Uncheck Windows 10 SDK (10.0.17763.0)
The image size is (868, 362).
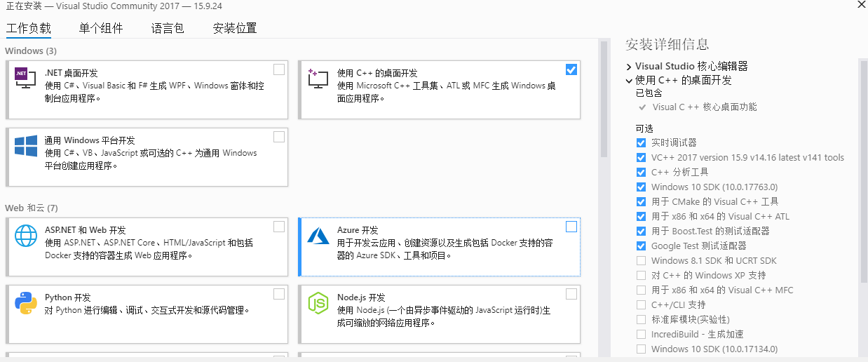(641, 187)
